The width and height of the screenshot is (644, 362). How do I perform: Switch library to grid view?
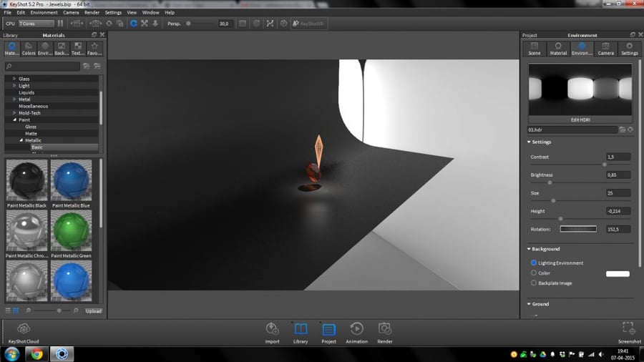point(16,310)
